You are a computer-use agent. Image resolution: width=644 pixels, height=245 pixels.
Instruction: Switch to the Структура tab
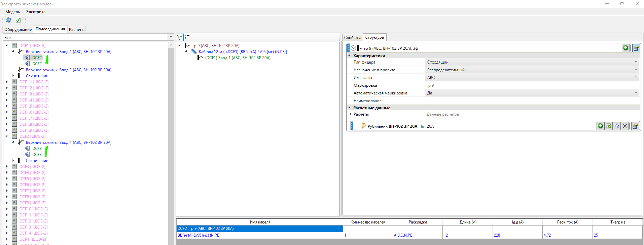(x=374, y=37)
